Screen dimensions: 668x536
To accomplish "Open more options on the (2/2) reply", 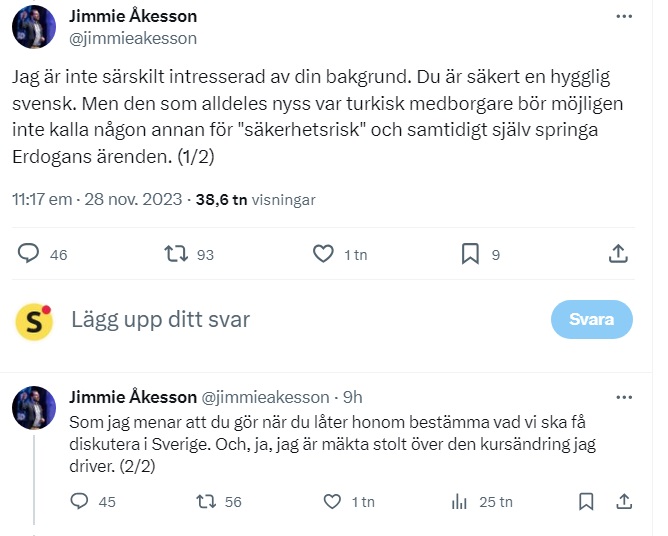I will (x=623, y=395).
